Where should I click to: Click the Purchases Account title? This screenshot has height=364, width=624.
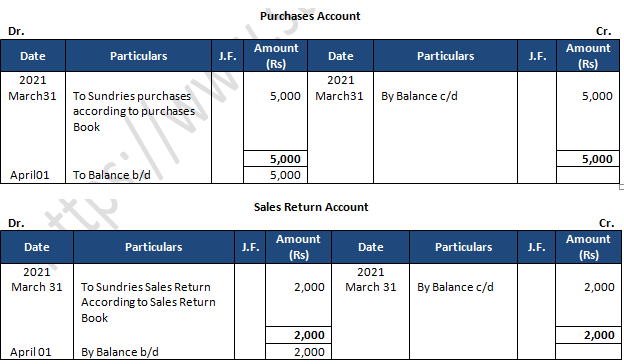[310, 16]
